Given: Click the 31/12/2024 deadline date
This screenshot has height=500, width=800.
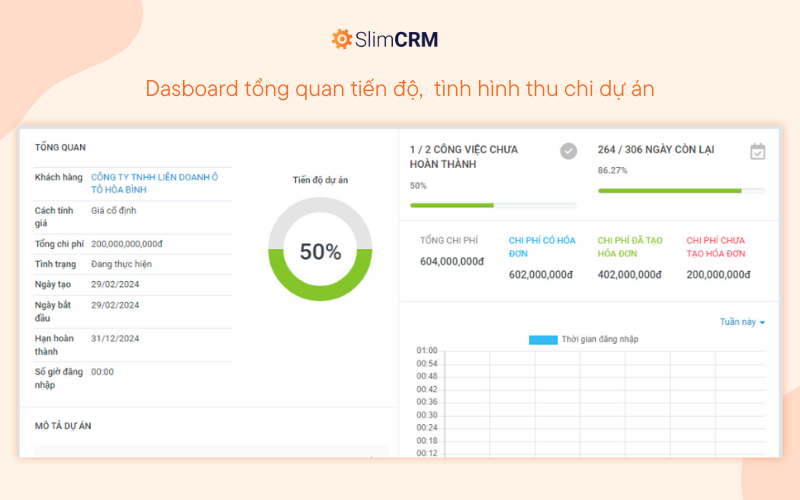Looking at the screenshot, I should pos(115,338).
